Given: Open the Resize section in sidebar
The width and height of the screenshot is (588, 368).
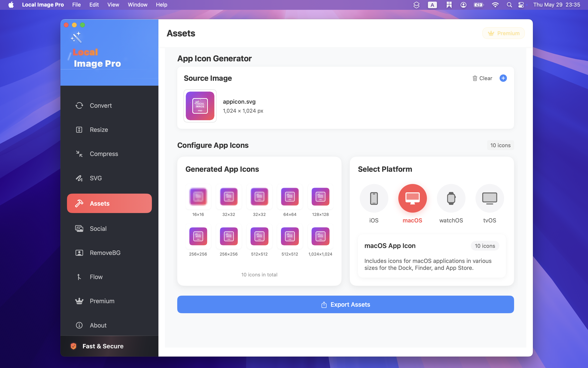Looking at the screenshot, I should pos(109,130).
